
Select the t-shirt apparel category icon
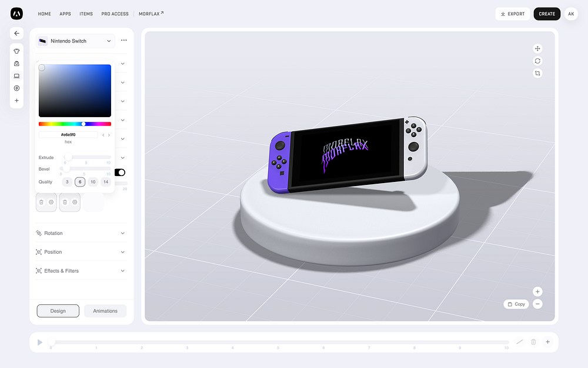tap(16, 51)
